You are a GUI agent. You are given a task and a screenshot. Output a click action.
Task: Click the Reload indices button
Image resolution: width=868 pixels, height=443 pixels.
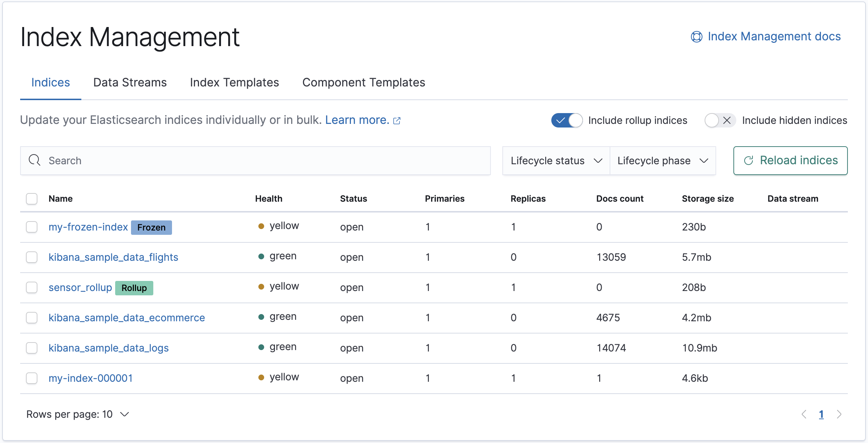click(x=790, y=161)
